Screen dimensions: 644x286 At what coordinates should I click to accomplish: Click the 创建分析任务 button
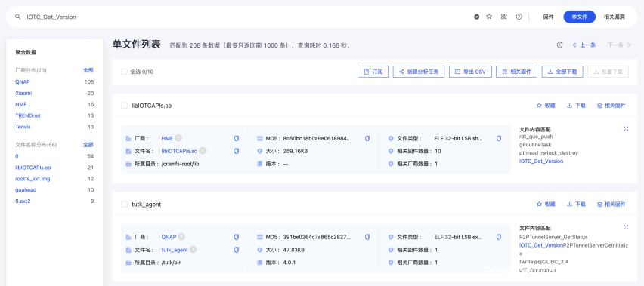pos(419,72)
